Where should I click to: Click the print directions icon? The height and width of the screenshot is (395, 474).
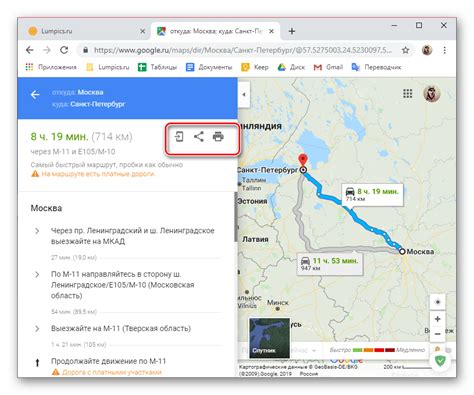tap(218, 137)
